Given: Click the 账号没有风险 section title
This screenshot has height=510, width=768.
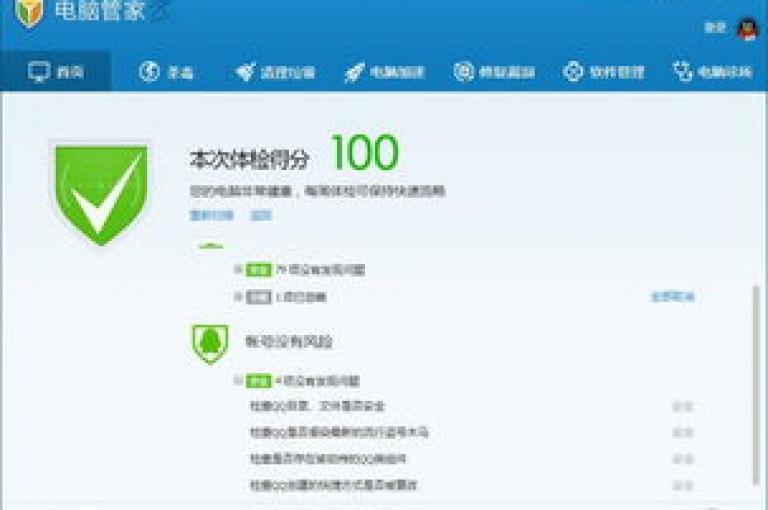Looking at the screenshot, I should (288, 341).
